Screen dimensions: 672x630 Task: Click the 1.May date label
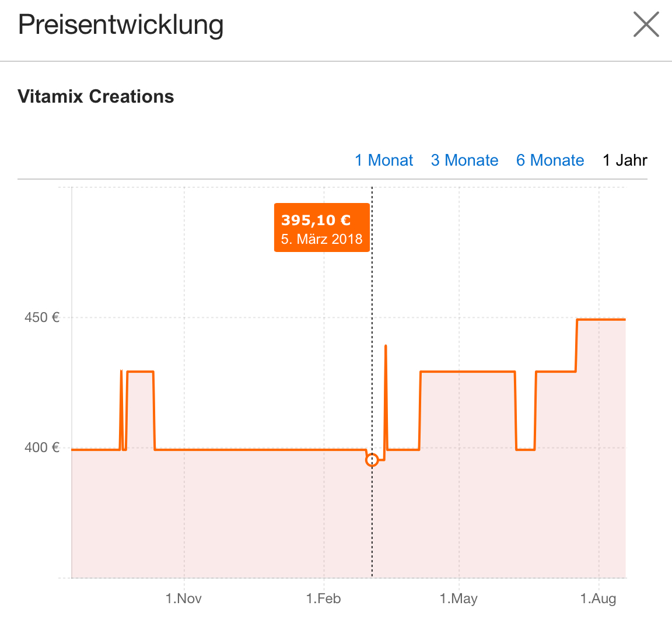tap(459, 598)
